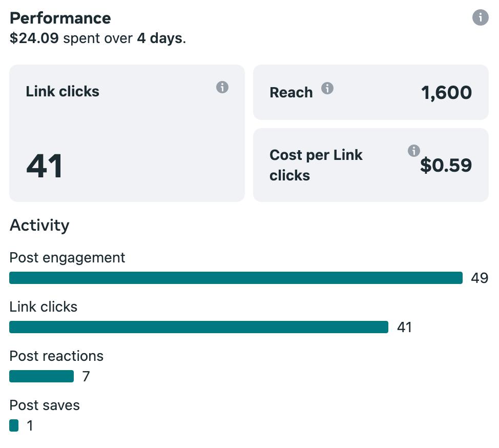Click the 1,600 reach value
The width and height of the screenshot is (499, 448).
(x=446, y=93)
